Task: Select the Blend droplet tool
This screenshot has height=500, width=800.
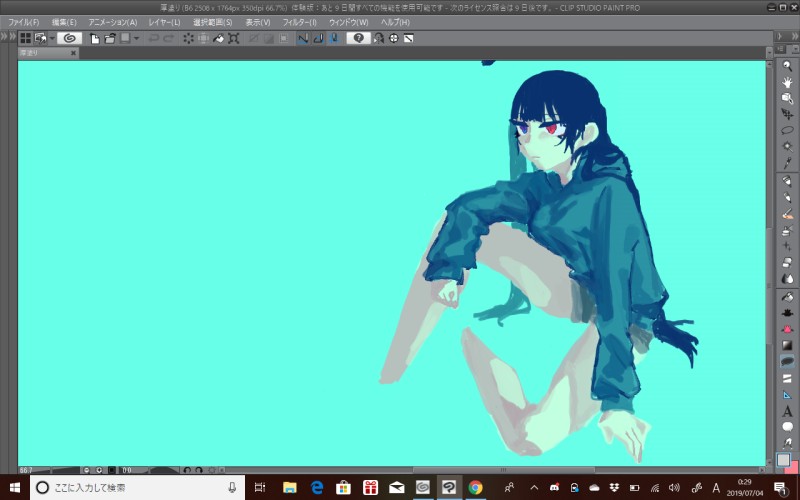Action: [x=787, y=279]
